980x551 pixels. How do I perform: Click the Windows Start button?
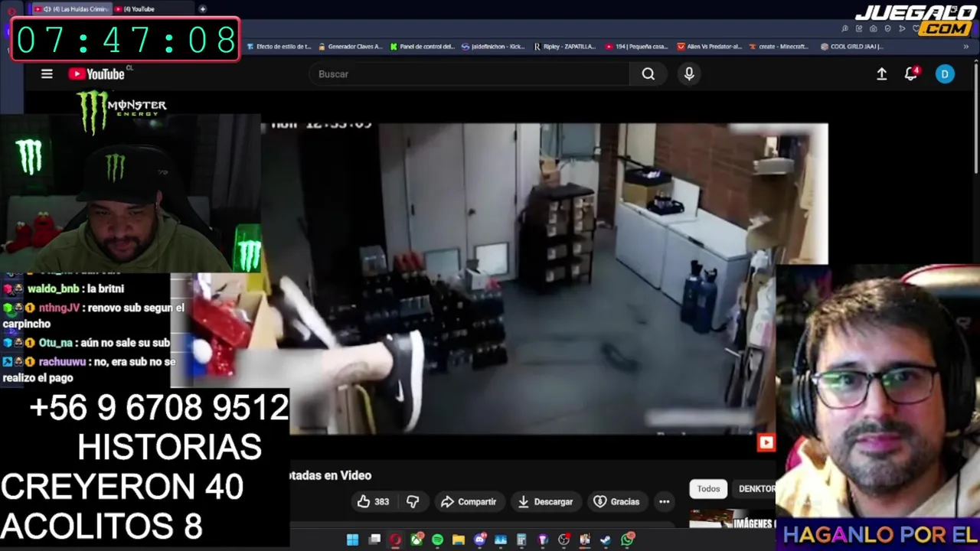352,540
